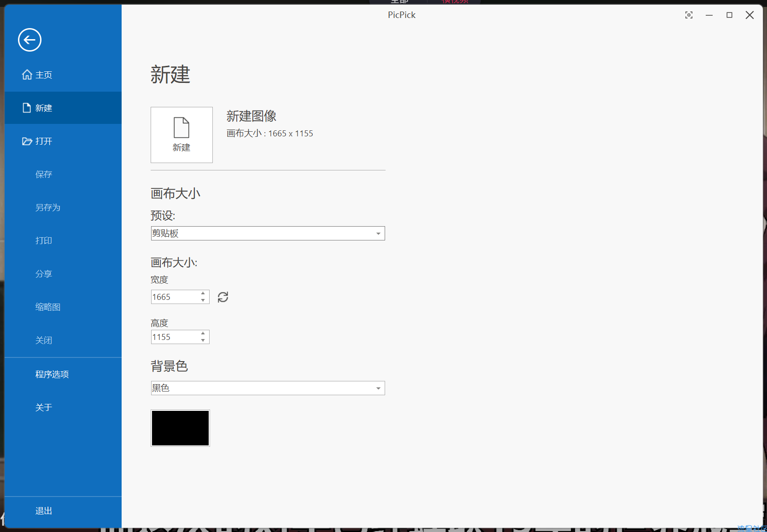Click into the 宽度 width field
767x532 pixels.
tap(175, 297)
